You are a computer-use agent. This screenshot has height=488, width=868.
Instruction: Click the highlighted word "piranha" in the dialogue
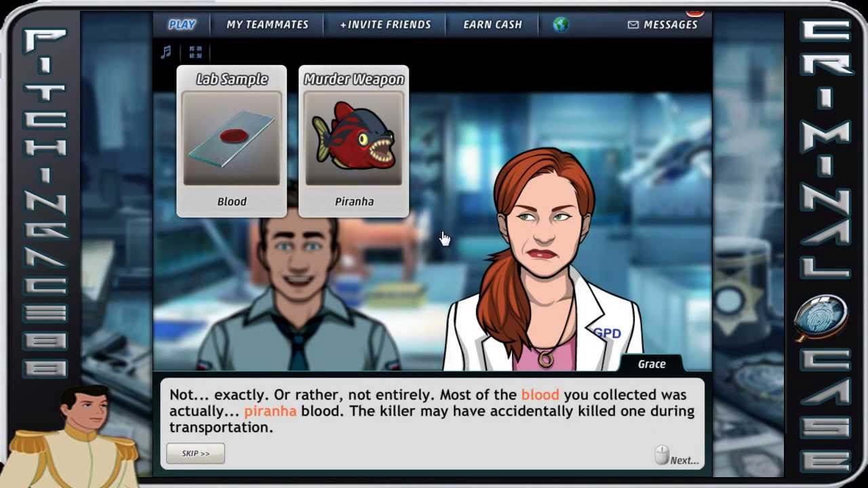point(270,411)
